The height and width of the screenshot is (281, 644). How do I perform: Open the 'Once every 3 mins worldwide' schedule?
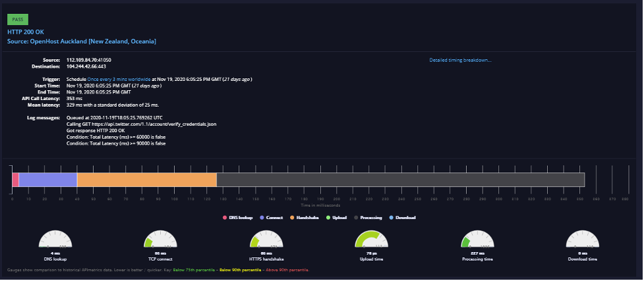(x=119, y=79)
